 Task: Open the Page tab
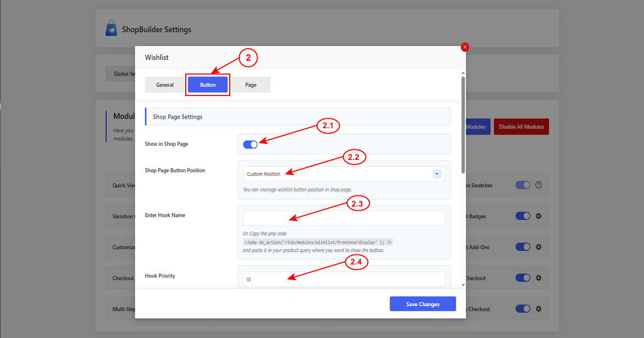(x=251, y=85)
